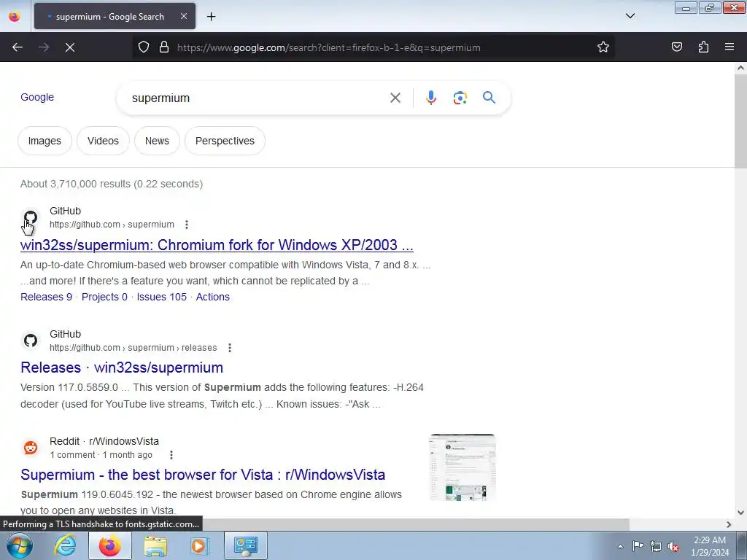This screenshot has width=747, height=560.
Task: Expand the list all tabs chevron
Action: 630,16
